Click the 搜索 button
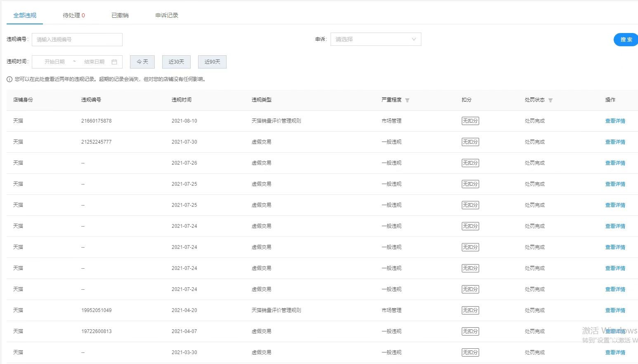 (x=626, y=40)
